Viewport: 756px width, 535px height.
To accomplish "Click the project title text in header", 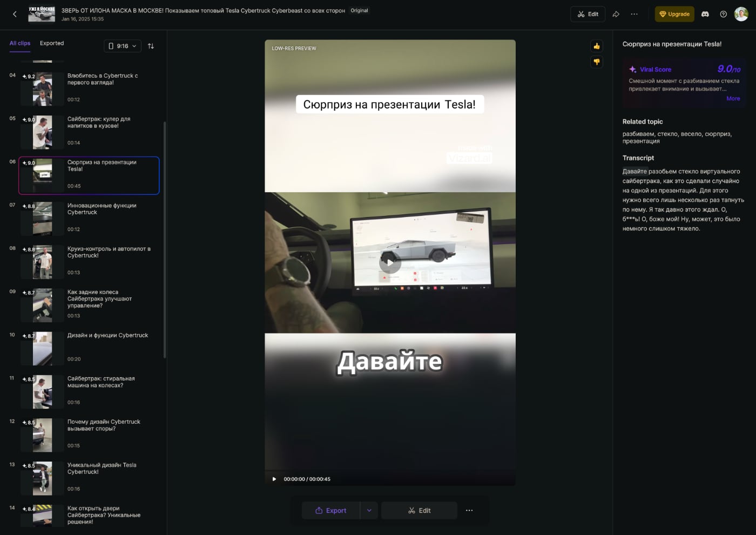I will [203, 10].
